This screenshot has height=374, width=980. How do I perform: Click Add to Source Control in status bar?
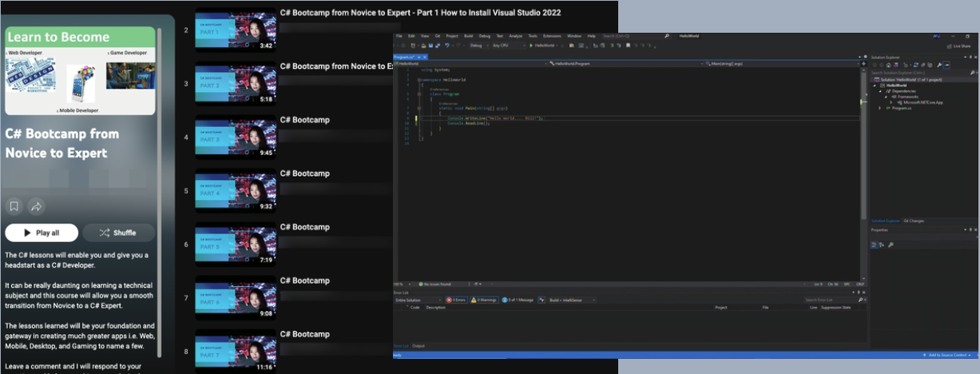pyautogui.click(x=947, y=355)
